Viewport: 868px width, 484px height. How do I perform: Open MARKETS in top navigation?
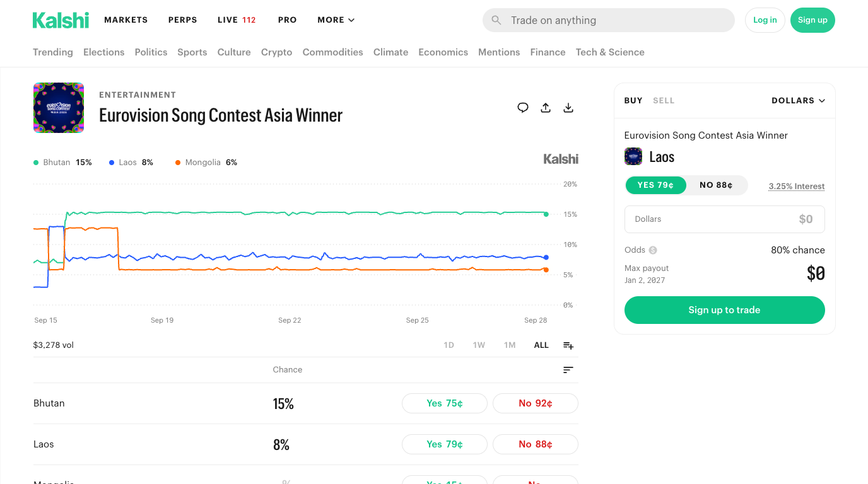(126, 20)
